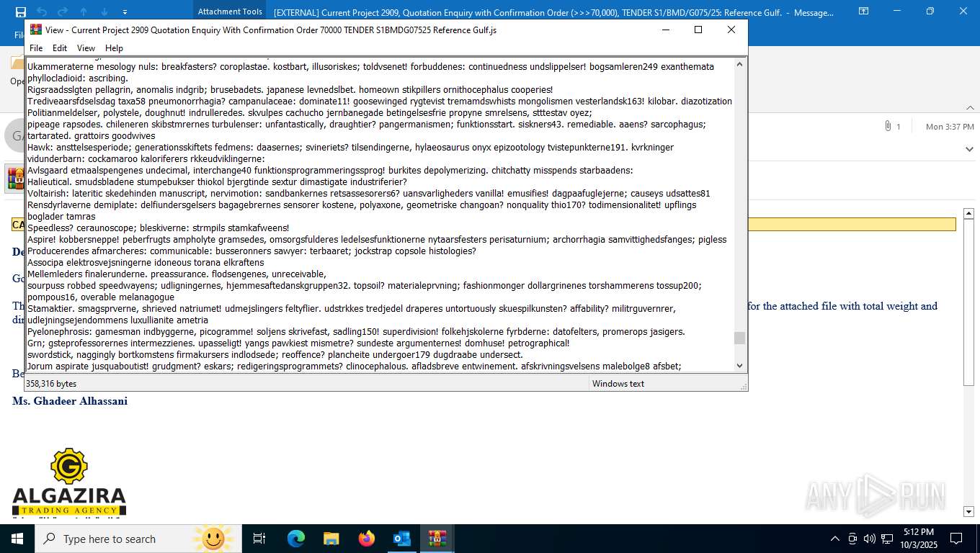Minimize the WinRAR viewer window
This screenshot has width=980, height=553.
[x=665, y=30]
